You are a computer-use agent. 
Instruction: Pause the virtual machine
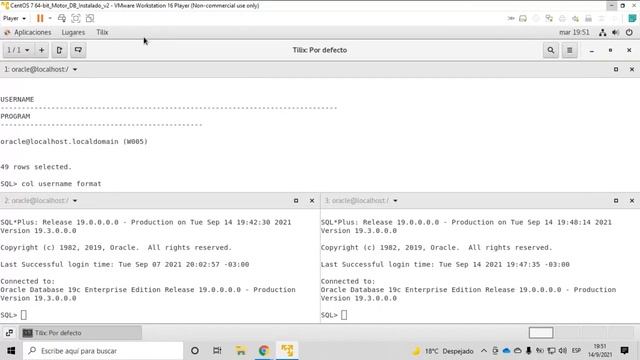[x=40, y=18]
